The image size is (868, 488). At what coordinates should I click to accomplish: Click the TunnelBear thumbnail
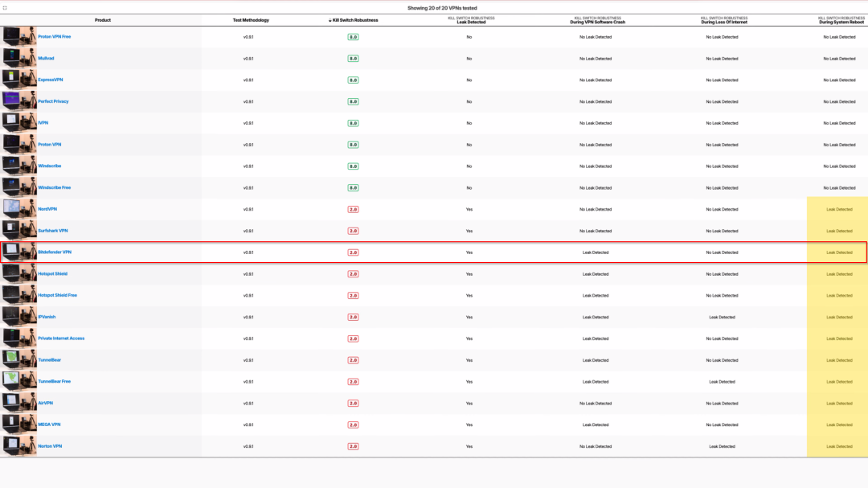coord(19,360)
